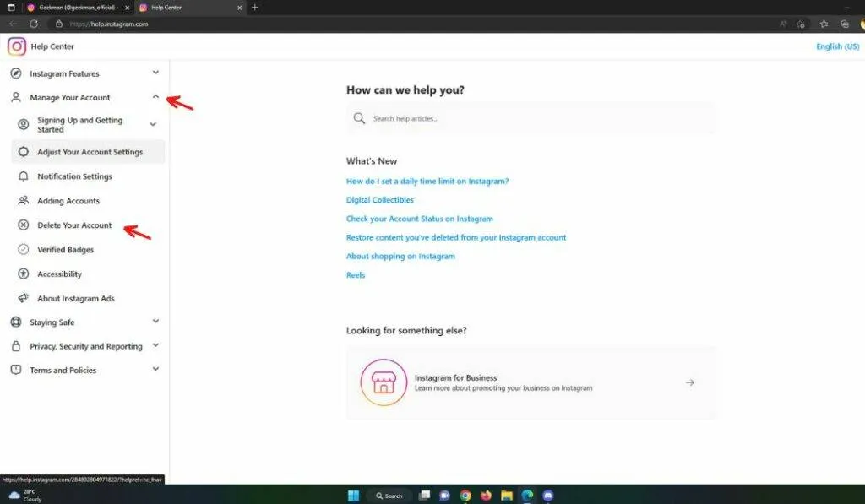Click the browser address bar URL

(109, 24)
